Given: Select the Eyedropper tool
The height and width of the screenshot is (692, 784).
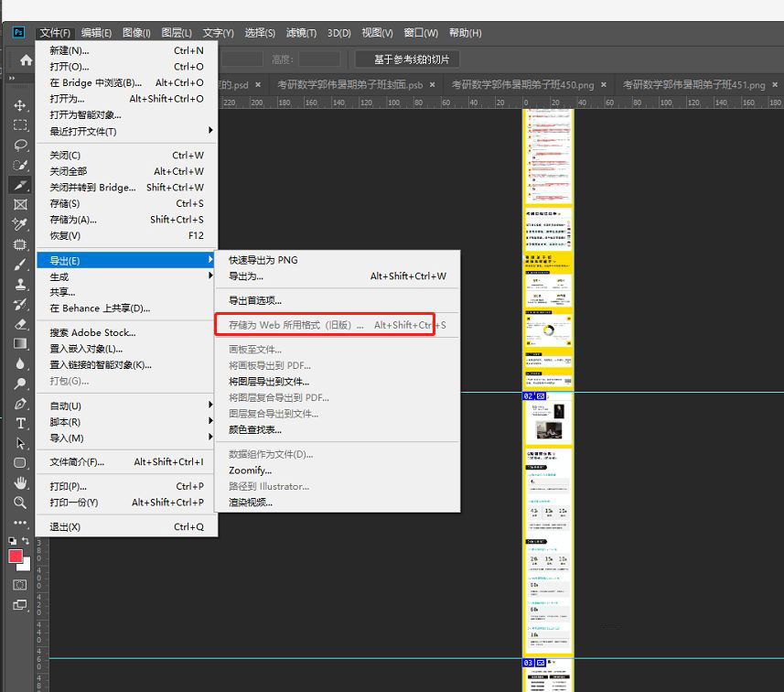Looking at the screenshot, I should pyautogui.click(x=20, y=224).
